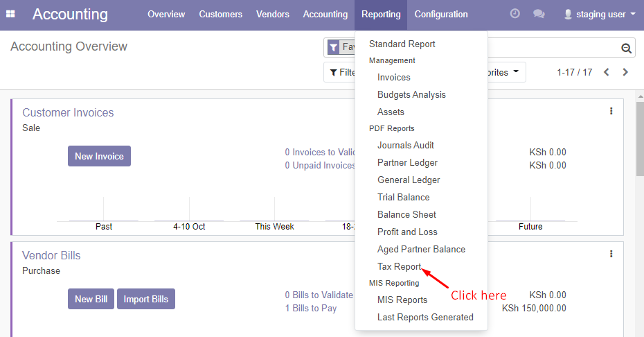Open the Overview menu

point(166,15)
